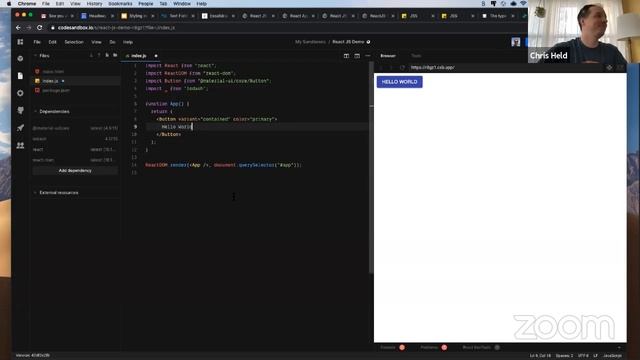
Task: Click the Wi-Fi icon in macOS menu bar
Action: click(523, 4)
